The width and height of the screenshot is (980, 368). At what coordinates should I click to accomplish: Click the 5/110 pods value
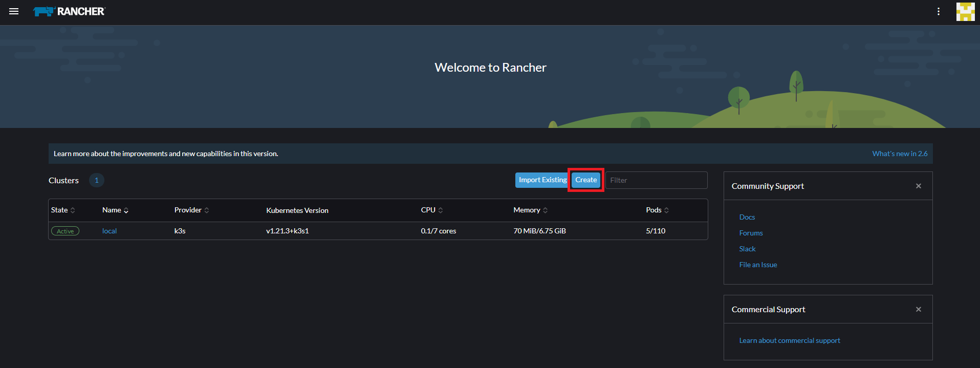click(656, 231)
